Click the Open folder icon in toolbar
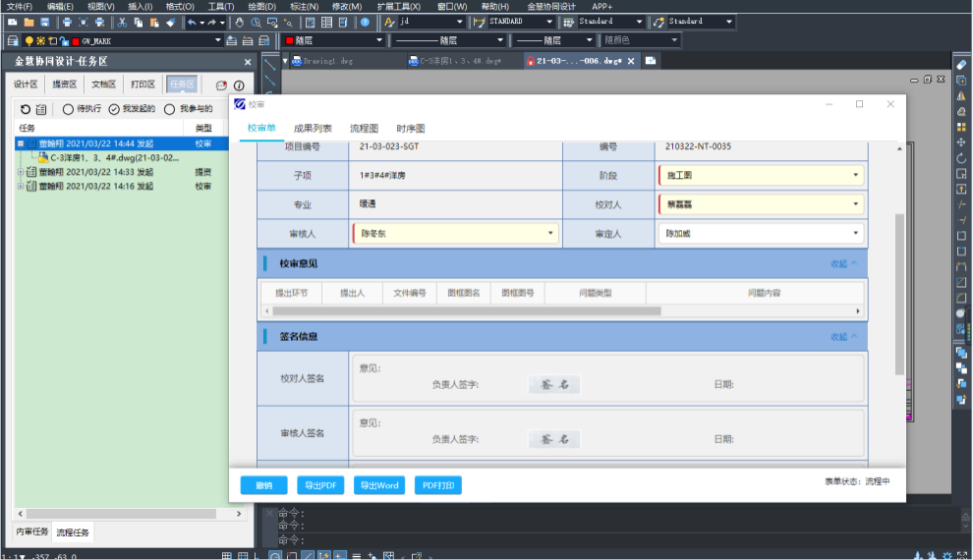The image size is (973, 560). point(29,23)
